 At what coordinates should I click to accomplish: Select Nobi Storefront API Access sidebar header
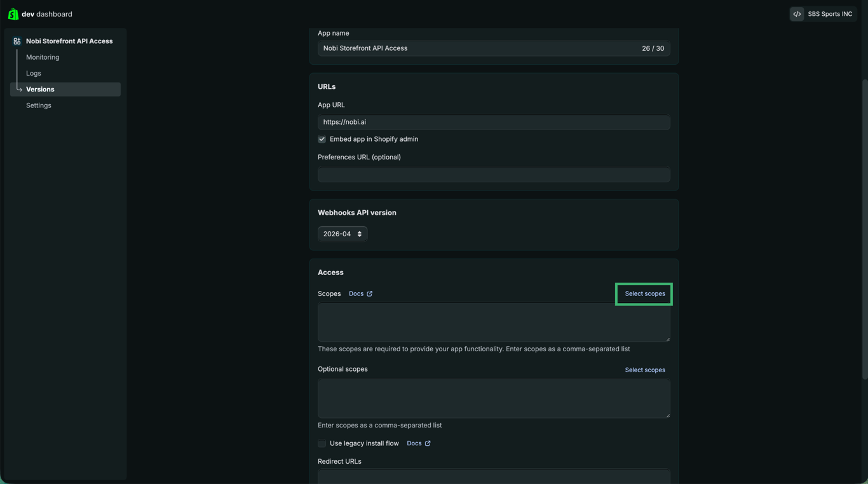(69, 41)
